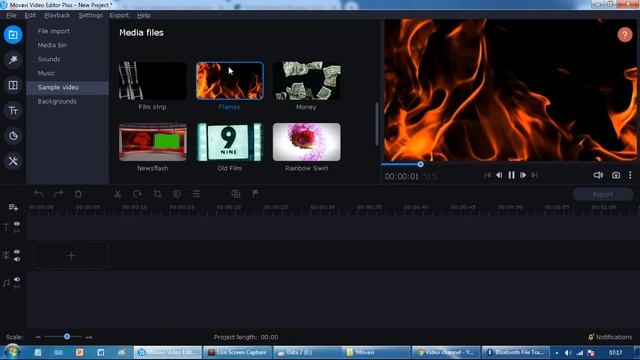Screen dimensions: 640x360
Task: Step to previous frame
Action: coord(499,175)
